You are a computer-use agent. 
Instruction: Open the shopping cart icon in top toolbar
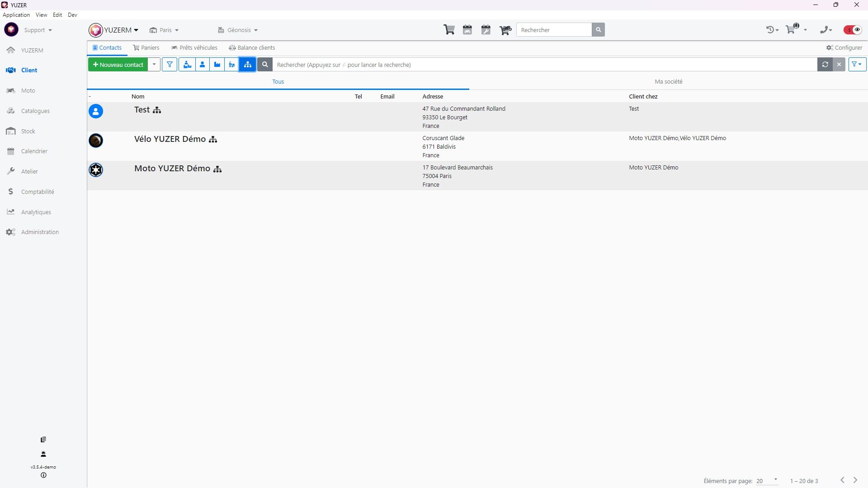[x=449, y=30]
